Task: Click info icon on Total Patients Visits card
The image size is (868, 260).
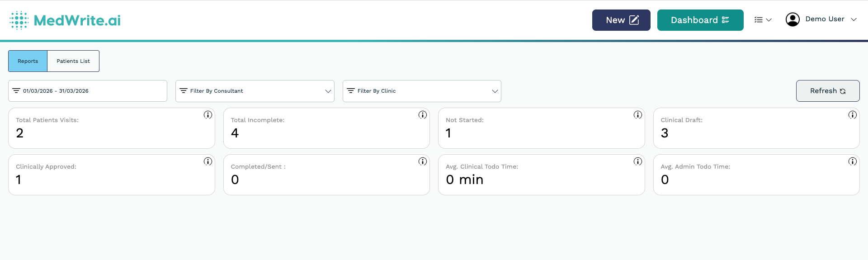Action: point(208,115)
